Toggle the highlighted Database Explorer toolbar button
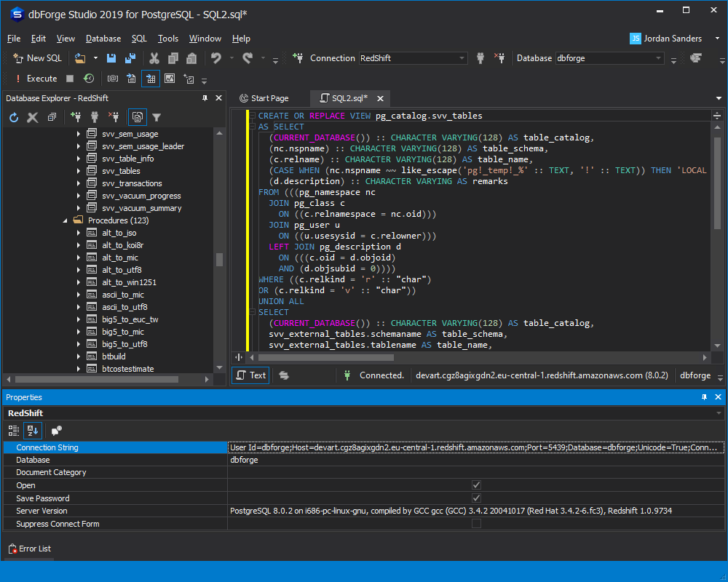Screen dimensions: 728x582 pyautogui.click(x=138, y=117)
